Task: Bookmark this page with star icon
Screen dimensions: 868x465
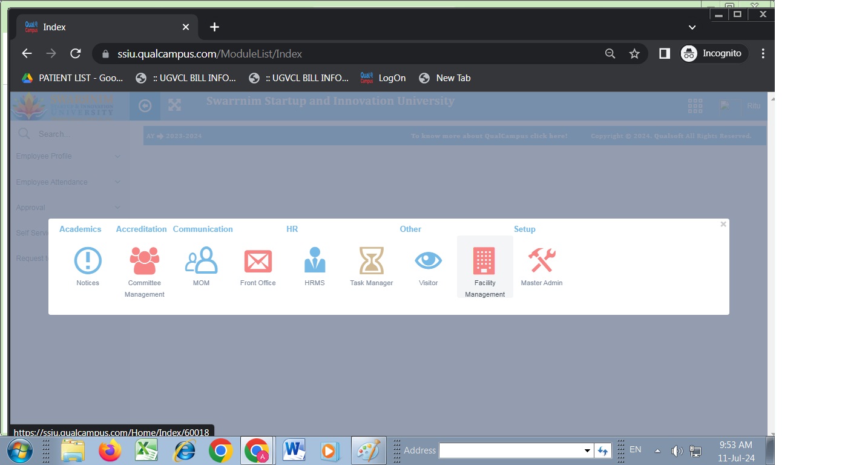Action: 634,53
